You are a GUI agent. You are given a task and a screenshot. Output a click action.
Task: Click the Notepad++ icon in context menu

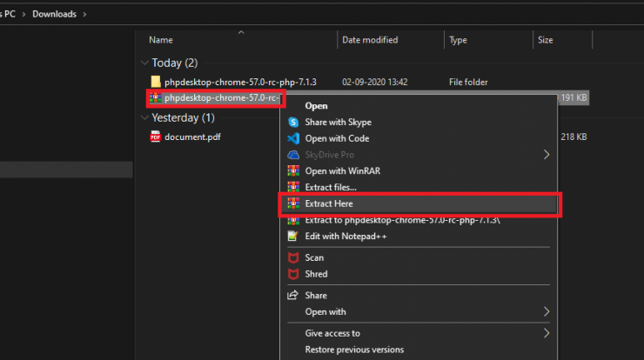coord(292,236)
